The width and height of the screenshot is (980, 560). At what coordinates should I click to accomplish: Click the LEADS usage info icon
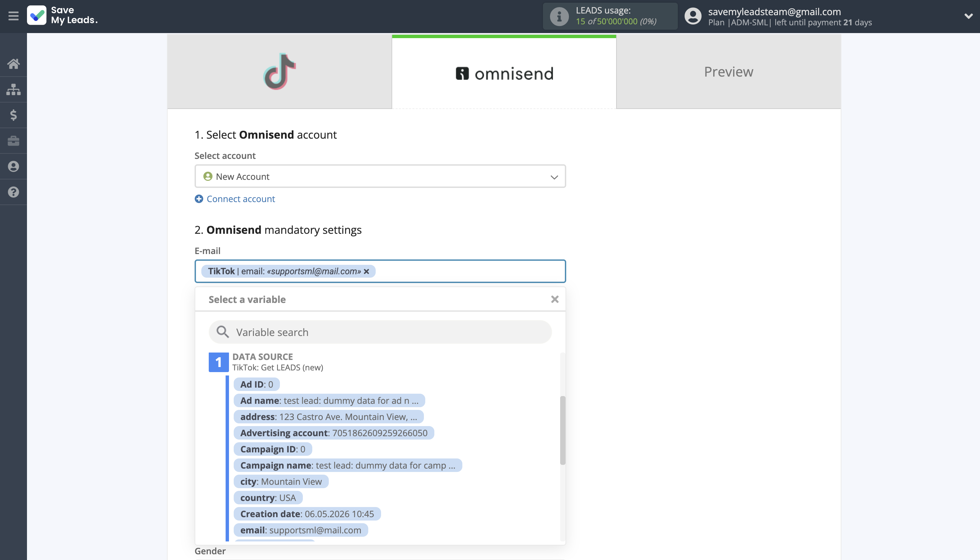pyautogui.click(x=559, y=16)
